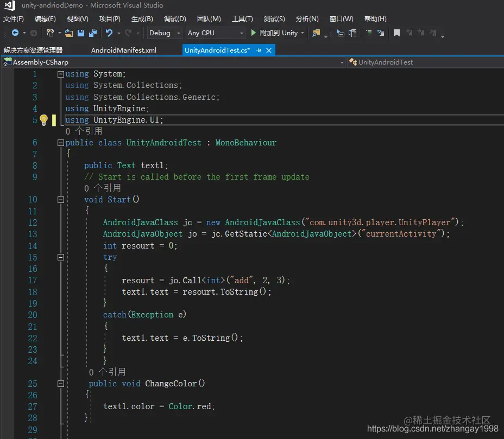Open the Debug configuration dropdown
This screenshot has width=504, height=439.
165,33
